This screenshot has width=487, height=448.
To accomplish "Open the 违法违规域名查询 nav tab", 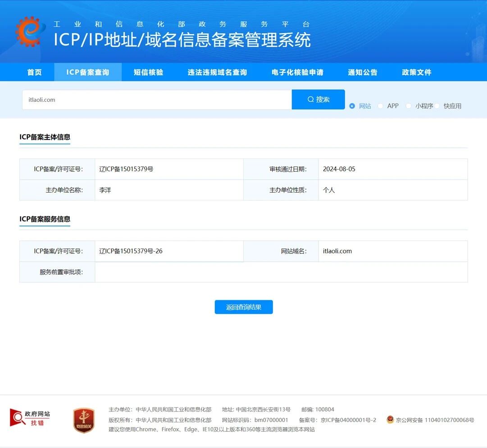I will 218,72.
